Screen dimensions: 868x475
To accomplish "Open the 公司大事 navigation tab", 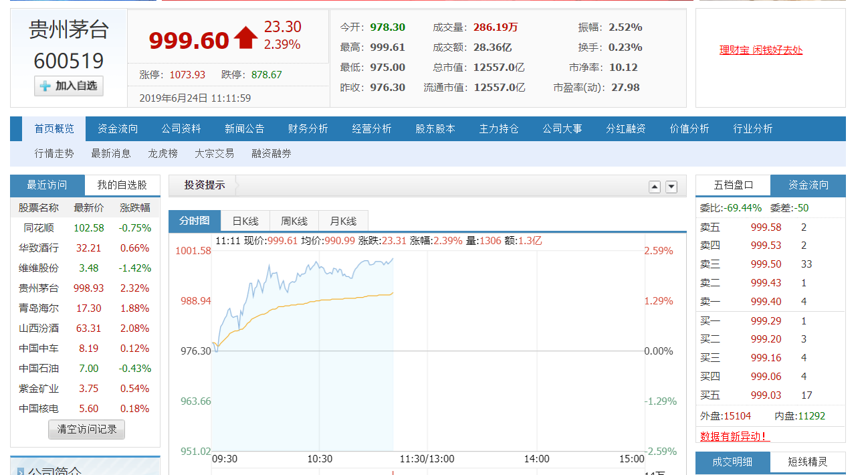I will click(x=562, y=129).
